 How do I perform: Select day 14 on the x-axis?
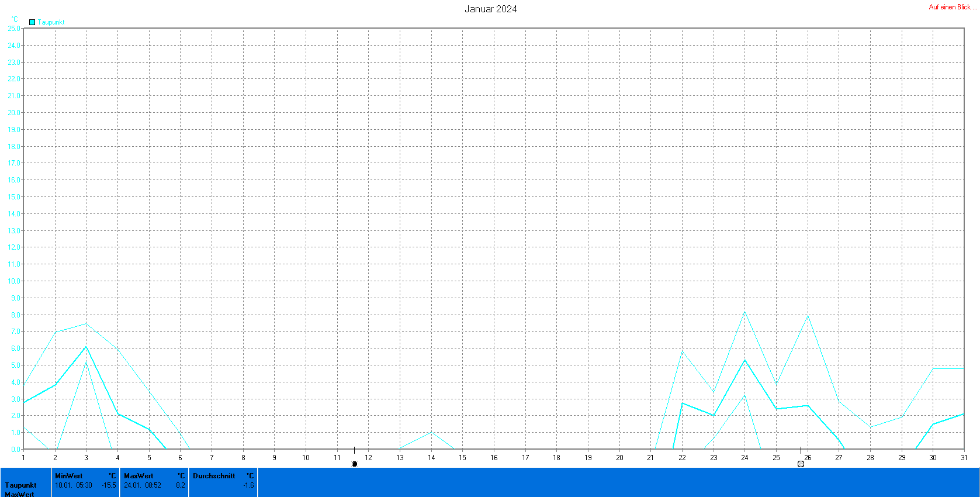tap(431, 458)
